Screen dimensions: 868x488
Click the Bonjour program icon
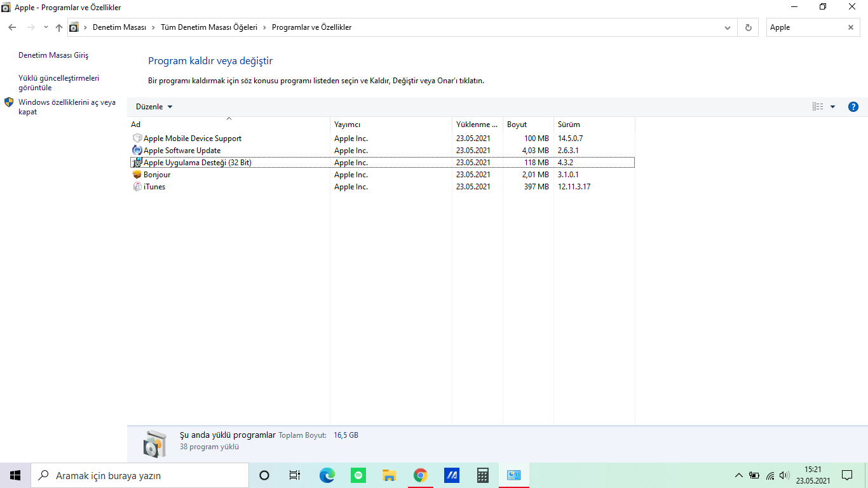click(137, 175)
